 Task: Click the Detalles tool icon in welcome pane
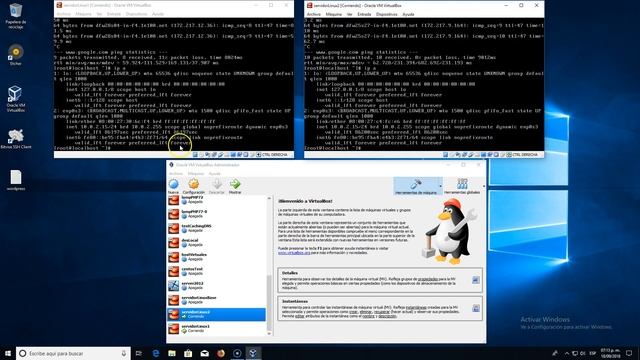(x=476, y=280)
